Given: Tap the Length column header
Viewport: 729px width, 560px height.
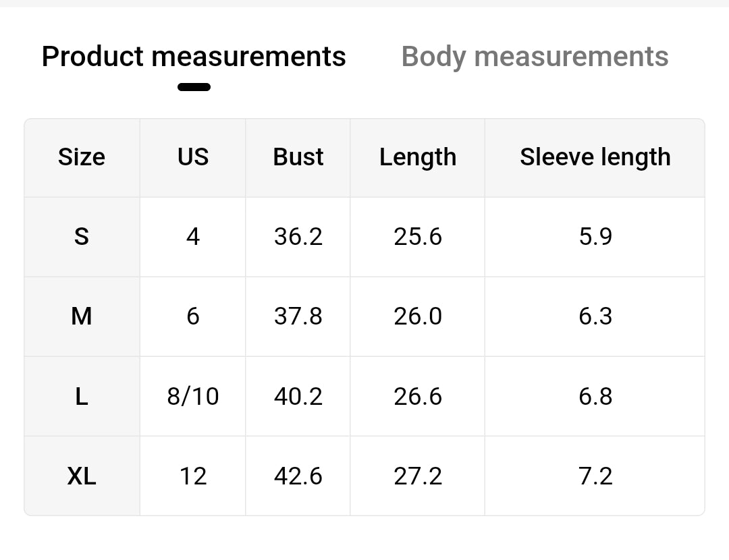Looking at the screenshot, I should [x=418, y=157].
